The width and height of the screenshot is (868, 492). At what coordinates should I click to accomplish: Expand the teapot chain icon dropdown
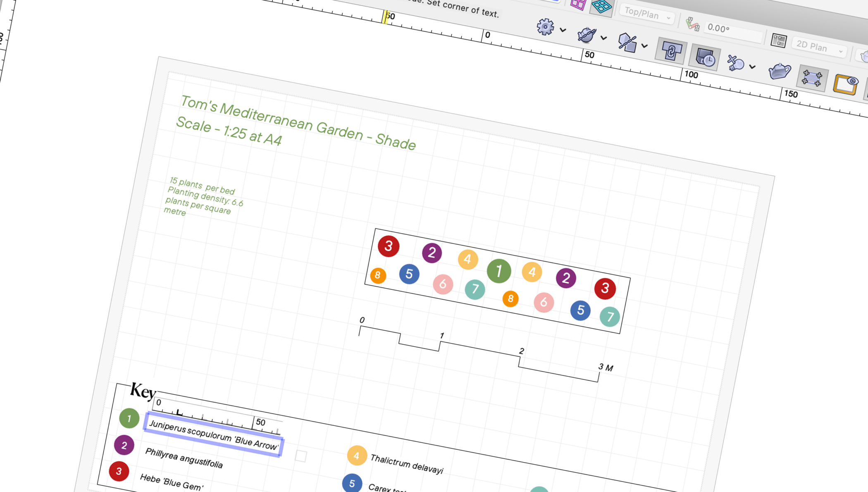coord(604,38)
